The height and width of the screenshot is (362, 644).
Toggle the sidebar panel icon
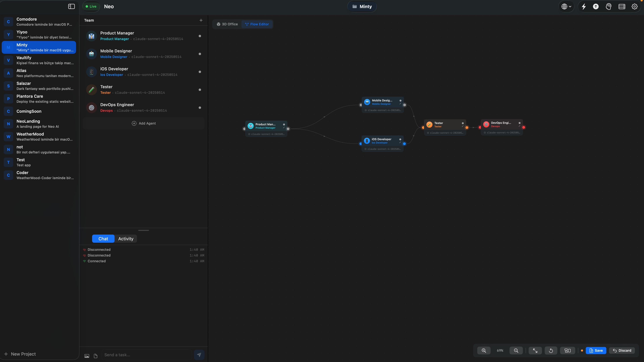[71, 6]
